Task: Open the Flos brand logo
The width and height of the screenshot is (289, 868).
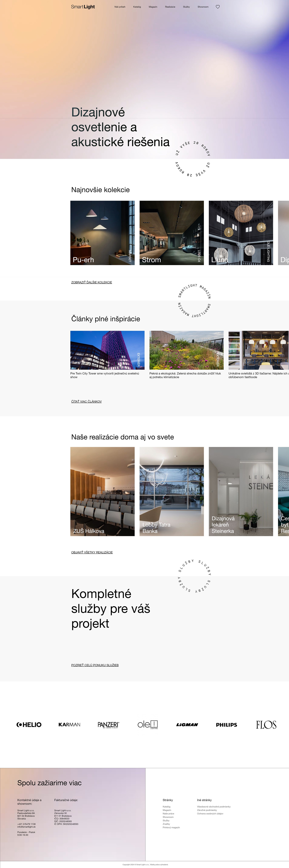Action: pyautogui.click(x=266, y=724)
